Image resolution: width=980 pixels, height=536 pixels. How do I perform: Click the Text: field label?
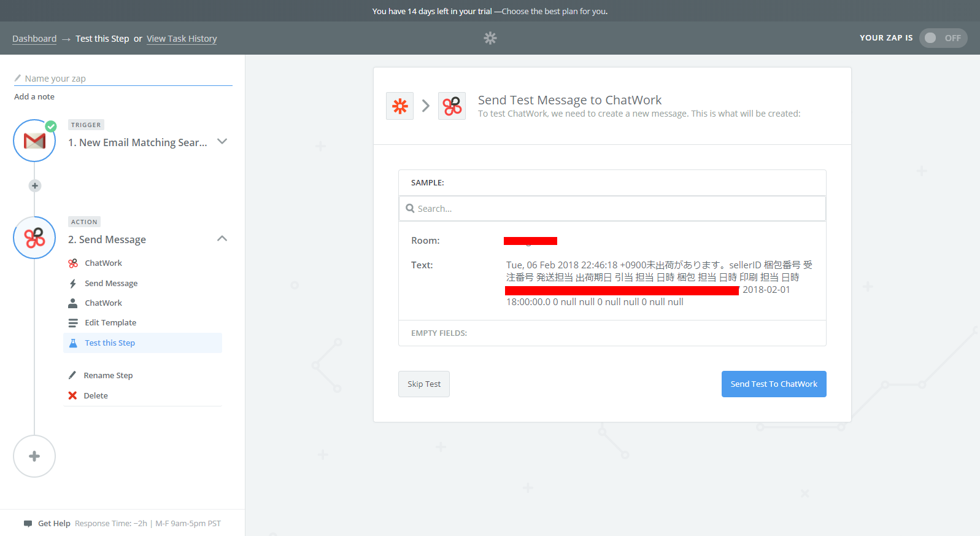(x=422, y=265)
